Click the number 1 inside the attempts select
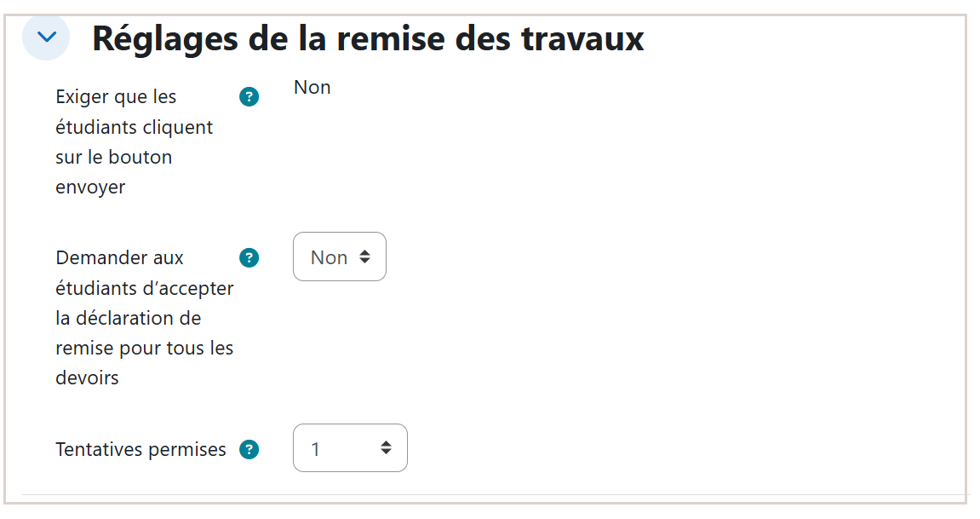Image resolution: width=980 pixels, height=519 pixels. click(316, 450)
